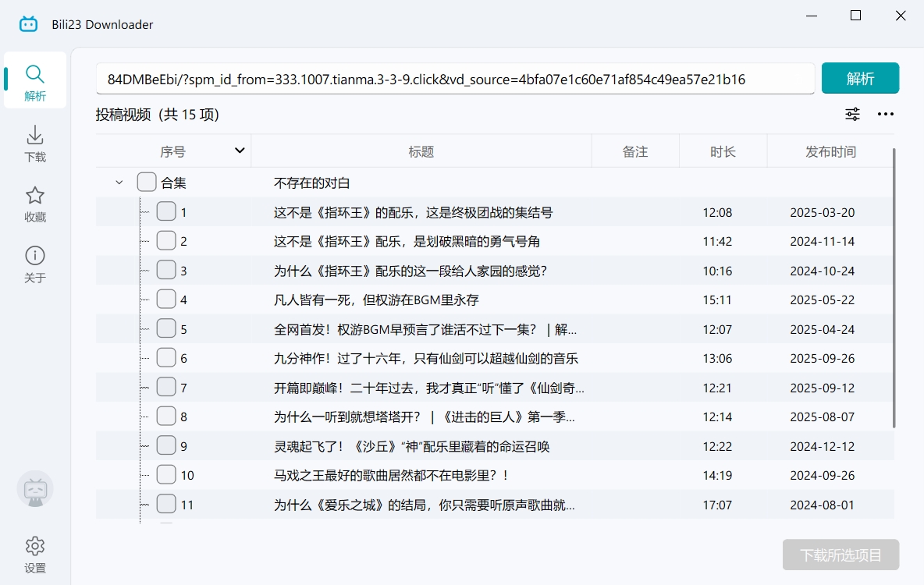Select episode 1 checkbox for download
This screenshot has height=585, width=924.
166,211
